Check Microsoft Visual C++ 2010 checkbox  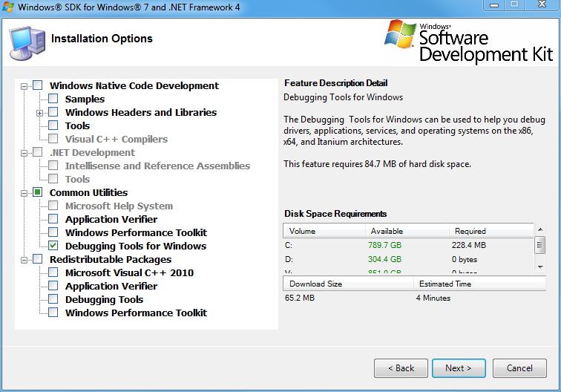pyautogui.click(x=53, y=272)
